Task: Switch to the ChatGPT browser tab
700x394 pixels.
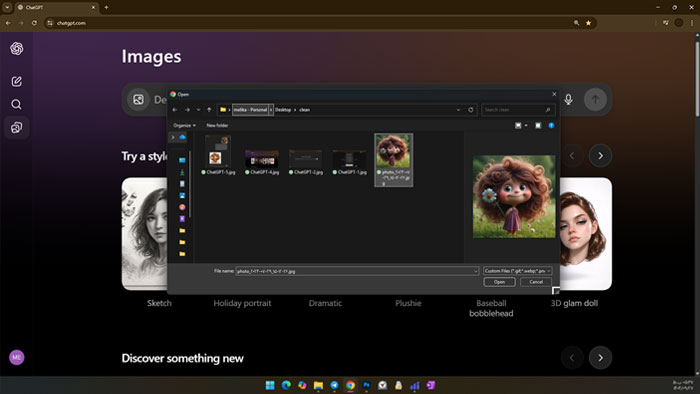Action: coord(56,7)
